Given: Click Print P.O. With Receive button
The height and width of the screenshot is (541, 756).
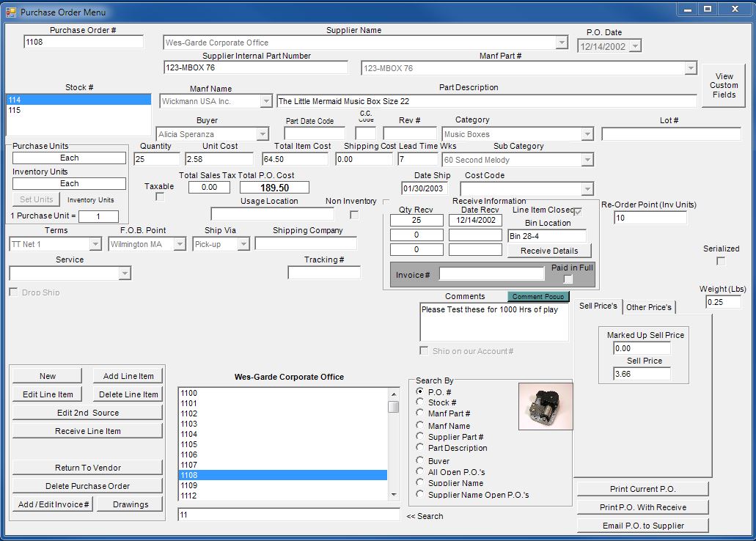Looking at the screenshot, I should tap(642, 507).
